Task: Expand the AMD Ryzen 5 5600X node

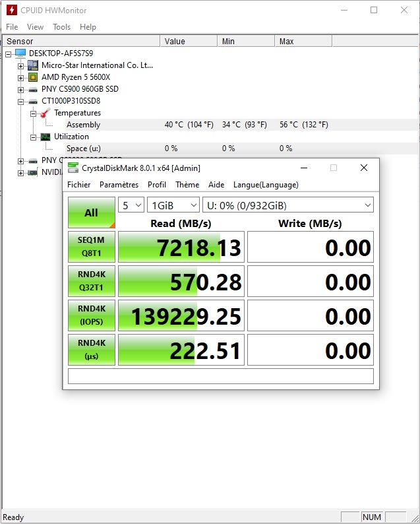Action: [x=21, y=77]
